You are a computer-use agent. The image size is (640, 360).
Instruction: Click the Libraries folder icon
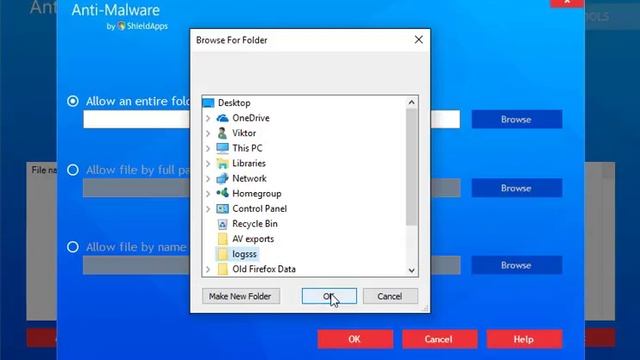tap(222, 163)
